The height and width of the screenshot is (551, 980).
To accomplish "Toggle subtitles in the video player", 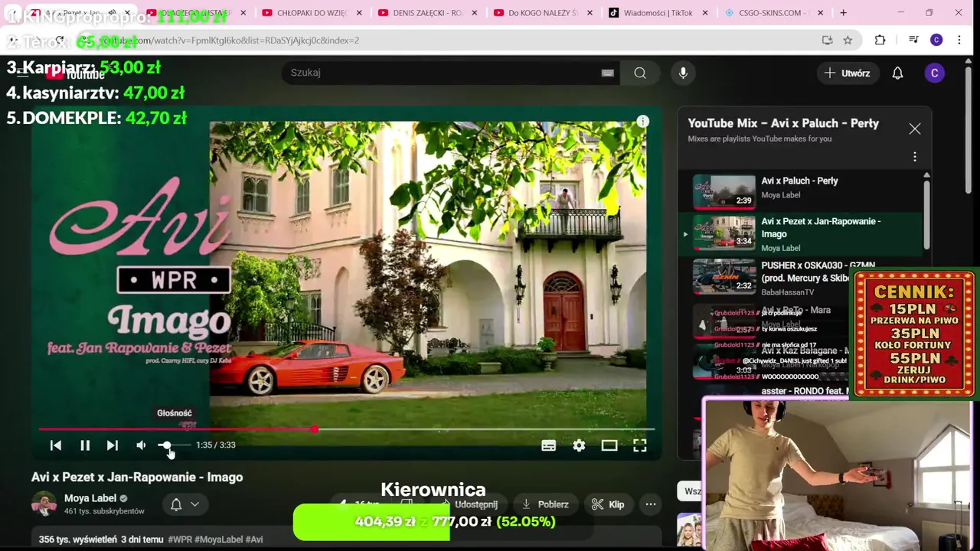I will (x=548, y=445).
